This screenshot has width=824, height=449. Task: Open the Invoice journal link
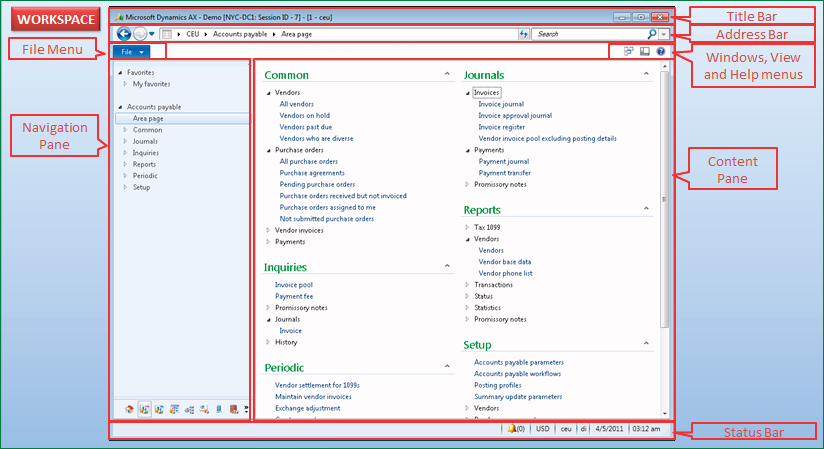coord(501,104)
